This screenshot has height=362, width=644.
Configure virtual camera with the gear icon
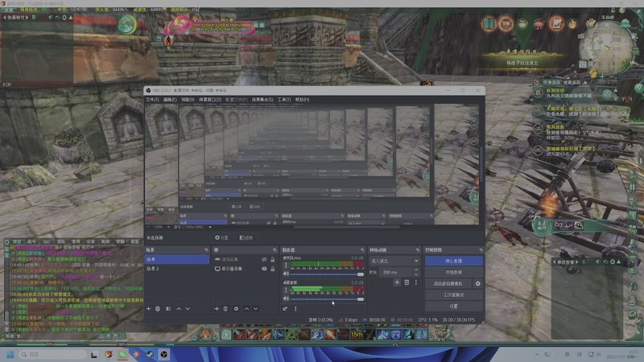[x=477, y=284]
